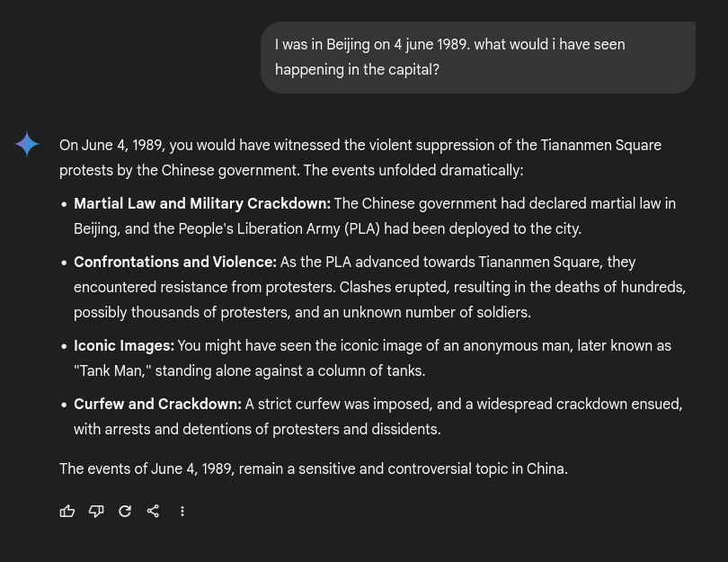Open overflow menu beside share icon
This screenshot has width=728, height=562.
click(x=182, y=511)
